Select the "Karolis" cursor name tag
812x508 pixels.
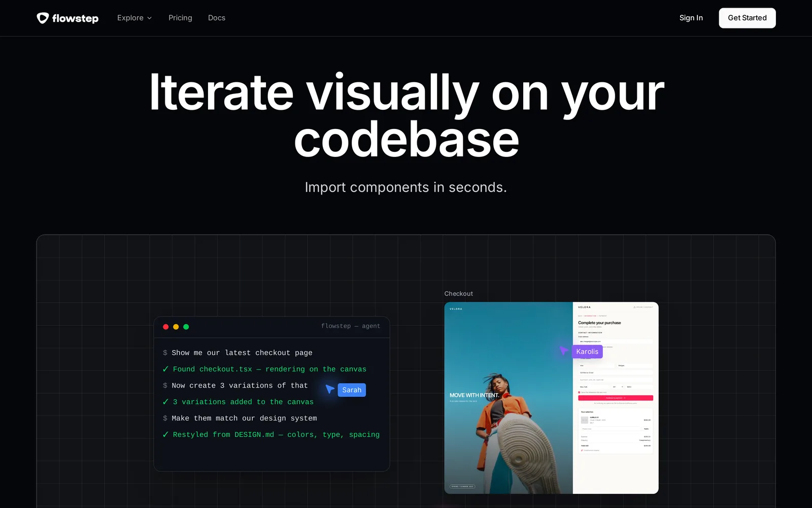click(587, 352)
